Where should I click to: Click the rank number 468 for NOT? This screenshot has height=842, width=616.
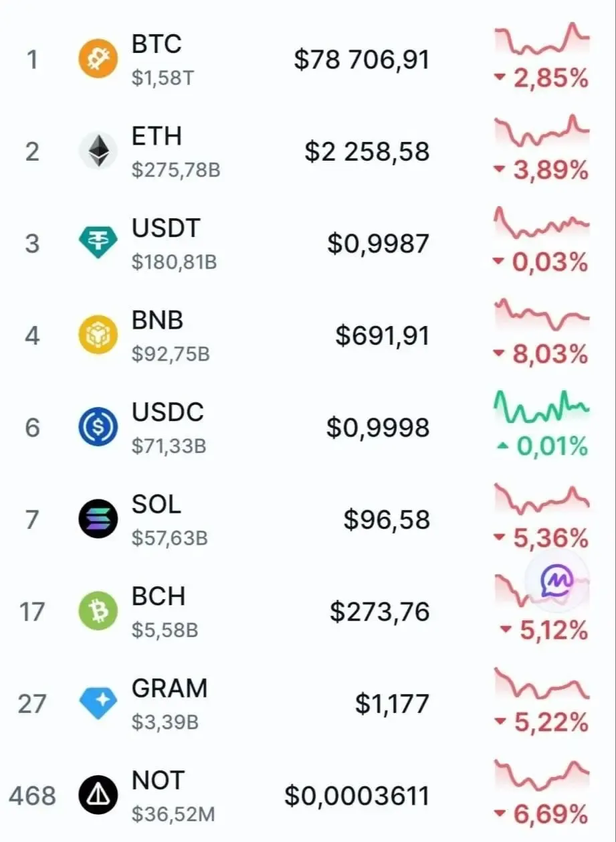click(33, 796)
